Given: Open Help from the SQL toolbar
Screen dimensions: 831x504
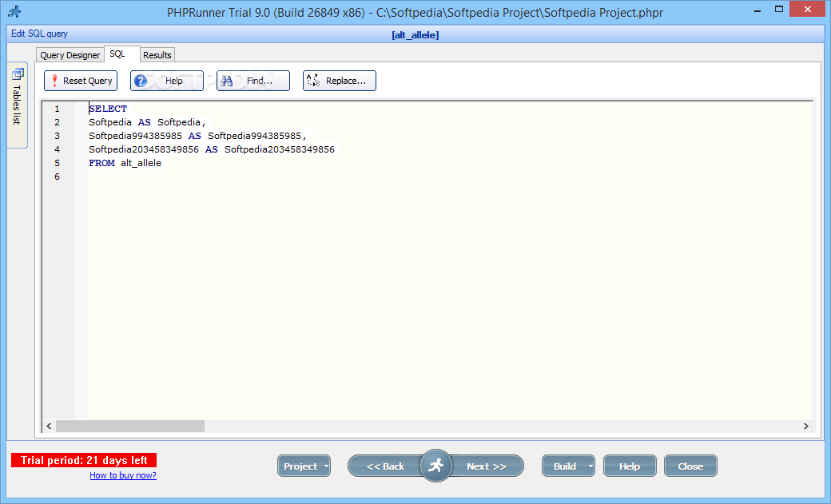Looking at the screenshot, I should 167,81.
